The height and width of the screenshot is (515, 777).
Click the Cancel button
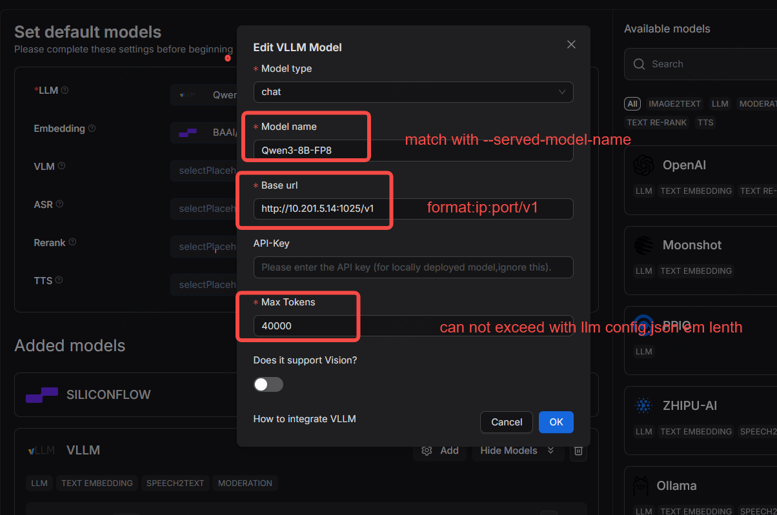tap(506, 422)
